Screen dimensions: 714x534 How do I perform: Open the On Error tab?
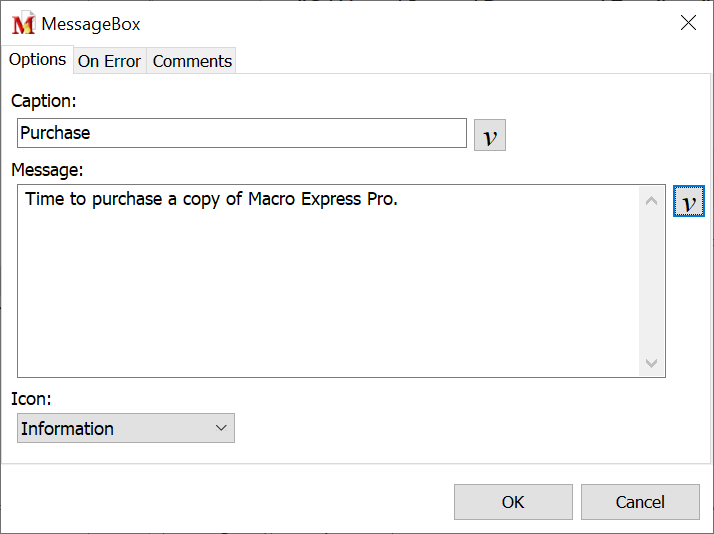coord(109,61)
